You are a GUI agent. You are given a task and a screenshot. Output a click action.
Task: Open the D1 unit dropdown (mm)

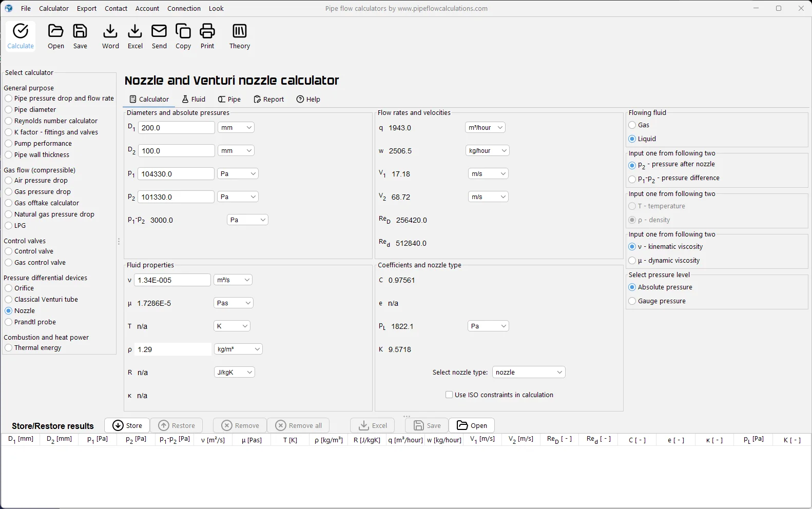tap(236, 127)
